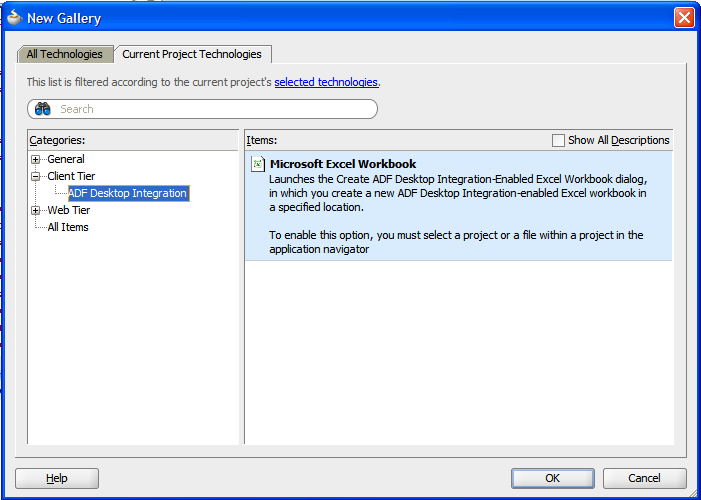Open the selected technologies link

point(326,82)
